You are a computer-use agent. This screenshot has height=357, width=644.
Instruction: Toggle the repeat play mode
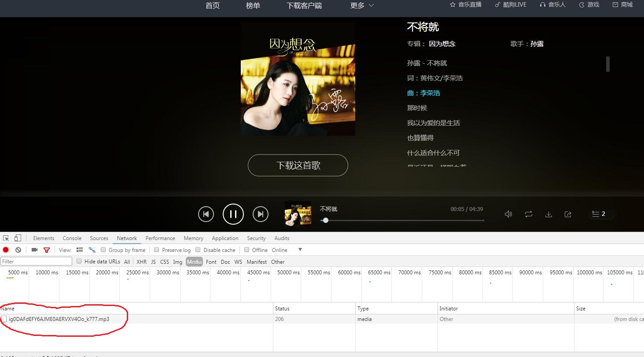coord(528,214)
